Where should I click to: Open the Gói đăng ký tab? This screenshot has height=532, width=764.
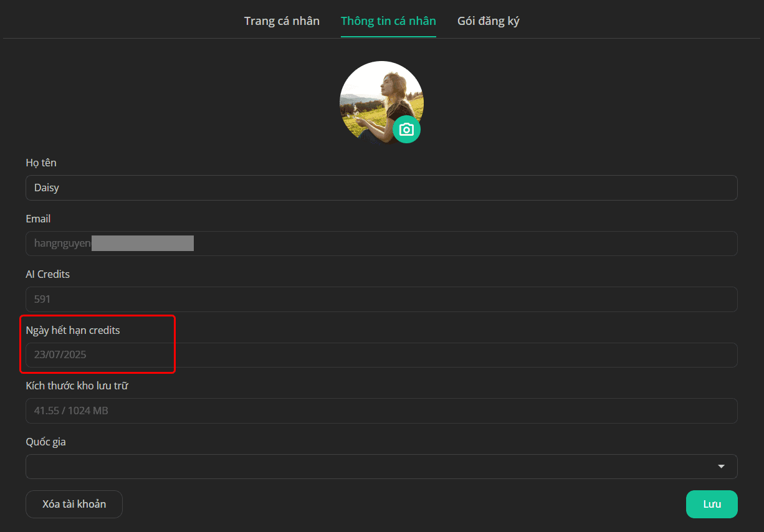pyautogui.click(x=489, y=21)
